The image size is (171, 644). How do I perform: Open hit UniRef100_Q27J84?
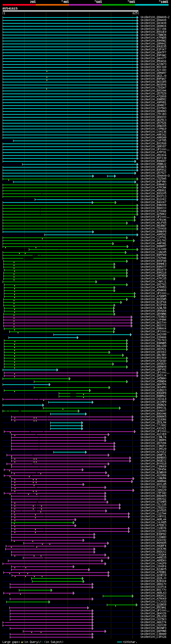[x=153, y=29]
